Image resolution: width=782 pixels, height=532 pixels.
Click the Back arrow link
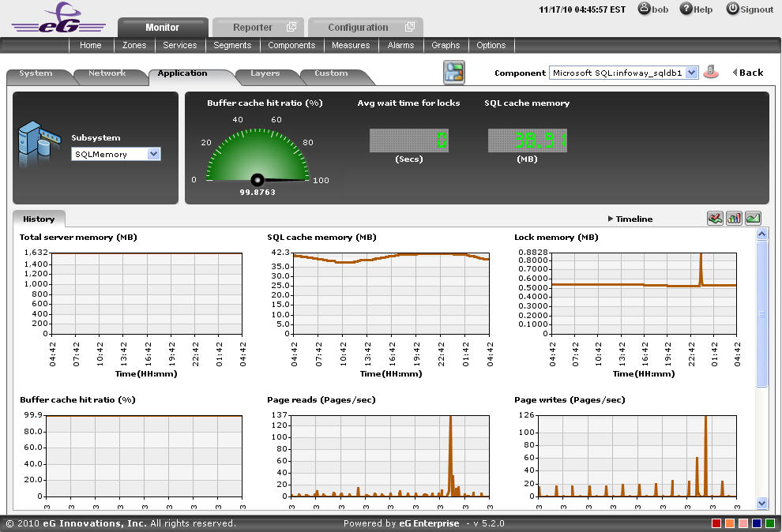[748, 73]
